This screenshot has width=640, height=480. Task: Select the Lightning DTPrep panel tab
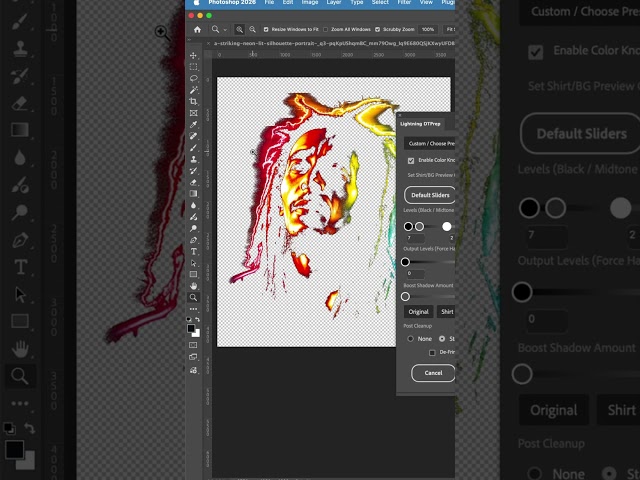click(x=420, y=124)
